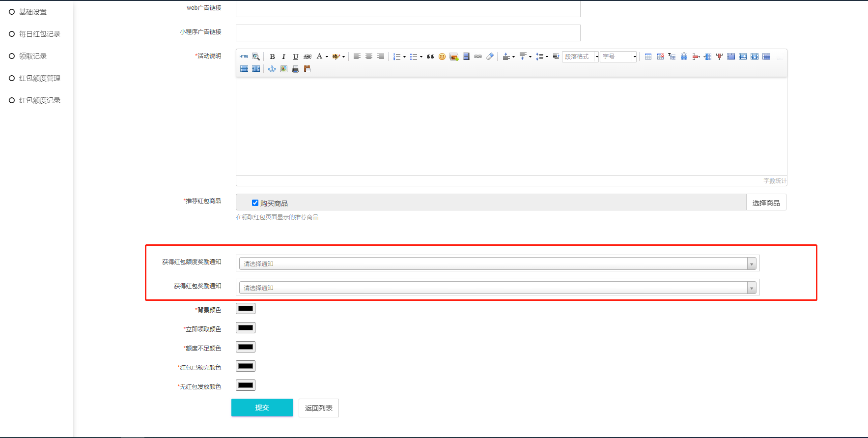Viewport: 868px width, 438px height.
Task: Insert an emoticon with the smiley icon
Action: 442,57
